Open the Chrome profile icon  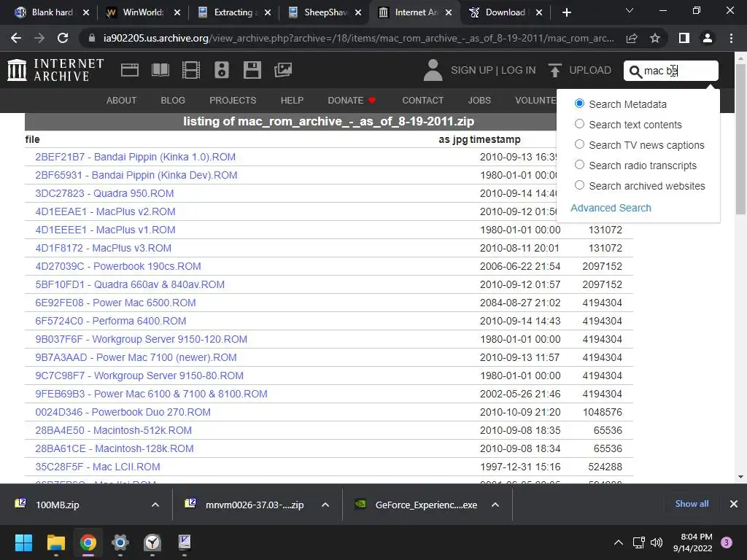pyautogui.click(x=708, y=38)
